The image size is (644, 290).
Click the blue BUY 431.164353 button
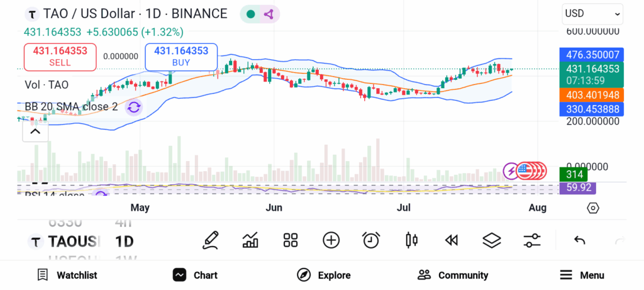pyautogui.click(x=181, y=57)
